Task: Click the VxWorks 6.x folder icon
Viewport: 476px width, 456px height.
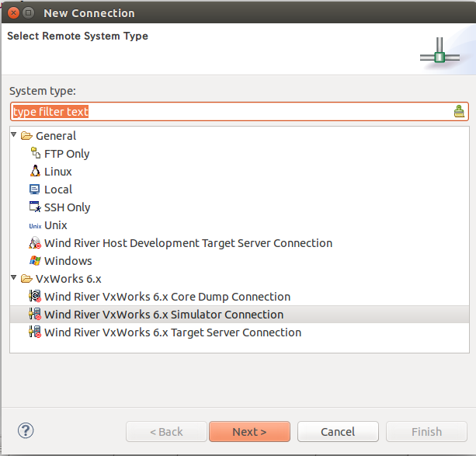Action: pos(26,279)
